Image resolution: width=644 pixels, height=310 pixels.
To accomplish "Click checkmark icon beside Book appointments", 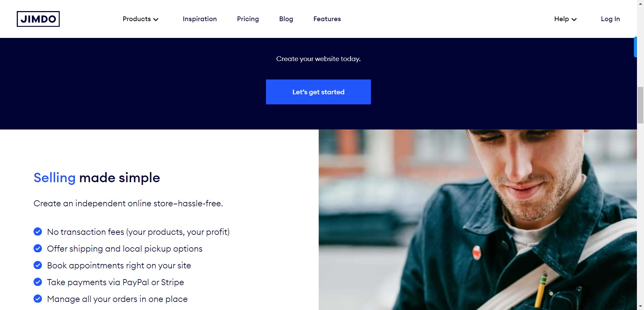I will coord(38,265).
